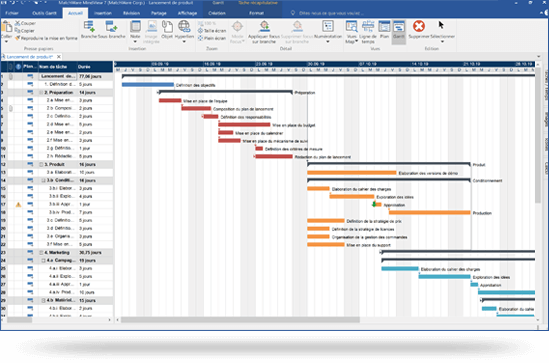Collapse the 2. Préparation task group

click(41, 93)
